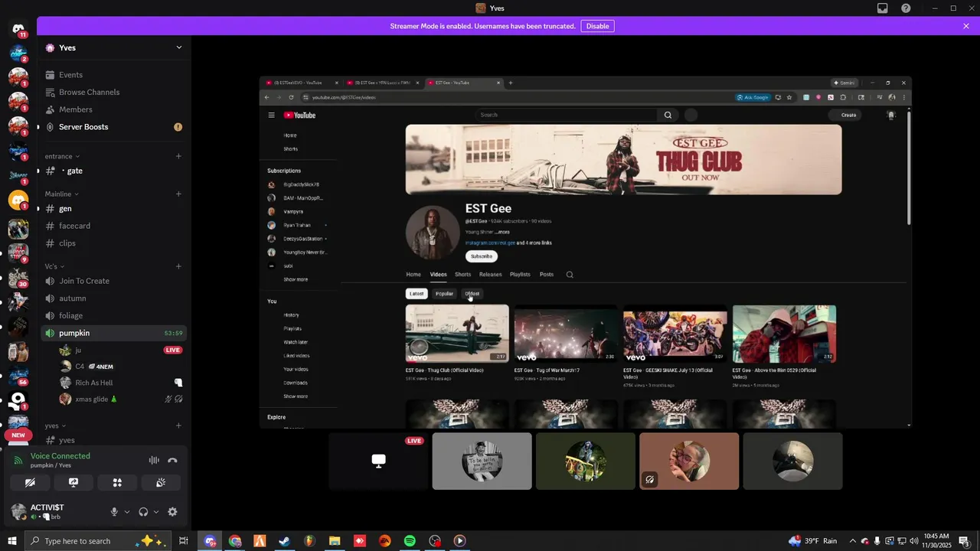Dismiss the Streamer Mode banner
The width and height of the screenshot is (980, 551).
pyautogui.click(x=966, y=26)
